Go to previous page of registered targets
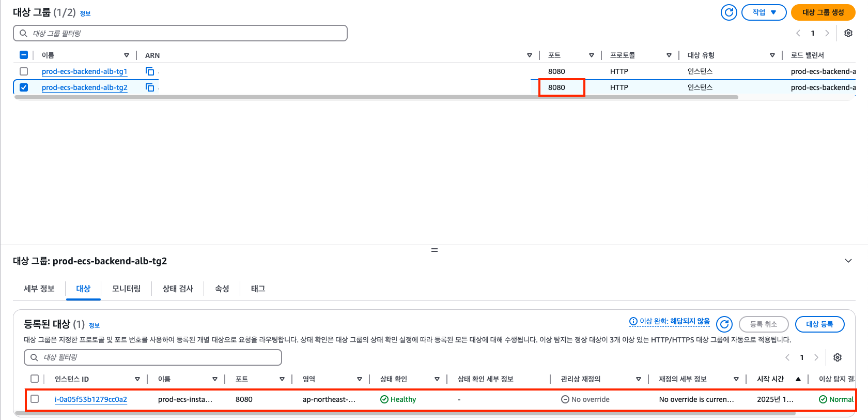This screenshot has height=420, width=868. pyautogui.click(x=787, y=357)
